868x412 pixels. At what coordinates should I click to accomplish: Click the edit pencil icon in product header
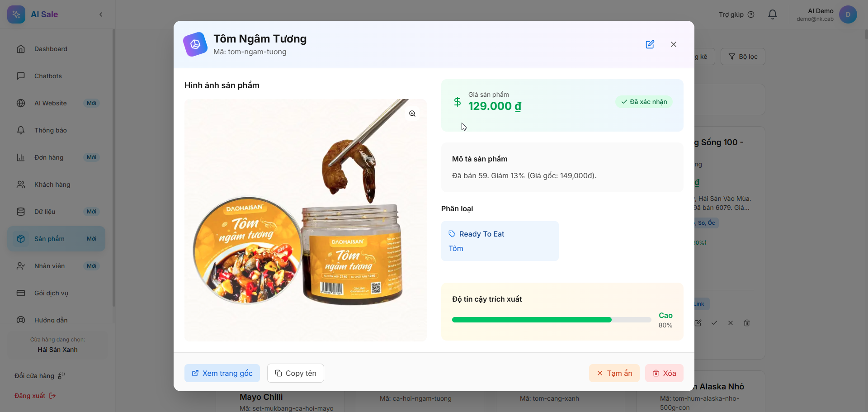[x=650, y=44]
